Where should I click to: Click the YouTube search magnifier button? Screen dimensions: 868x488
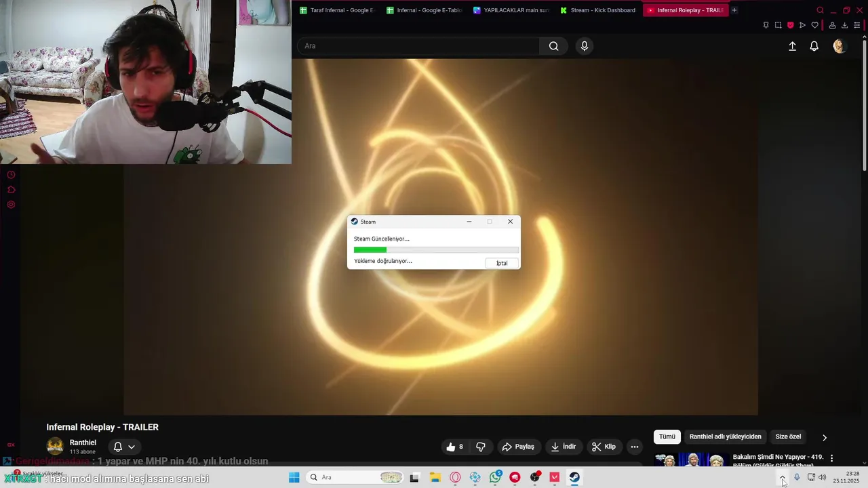tap(554, 46)
